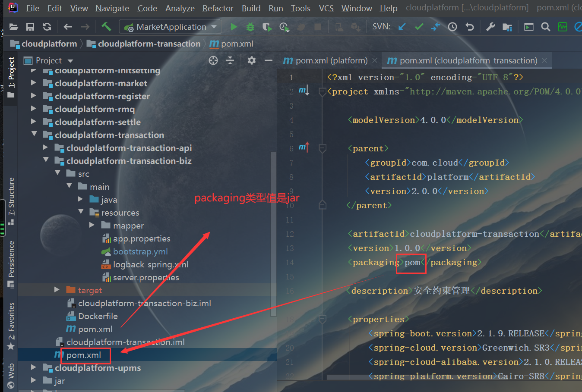
Task: Collapse the cloudplatform-transaction module
Action: 34,134
